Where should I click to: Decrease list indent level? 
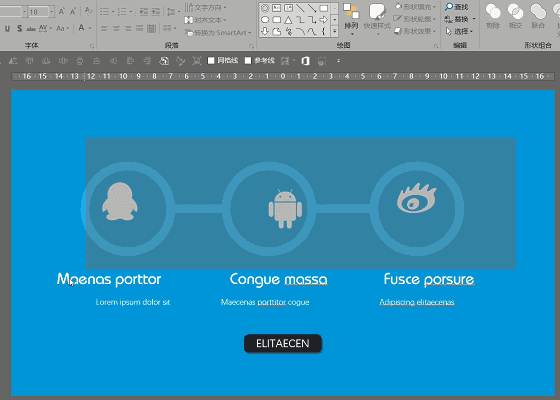[x=144, y=12]
